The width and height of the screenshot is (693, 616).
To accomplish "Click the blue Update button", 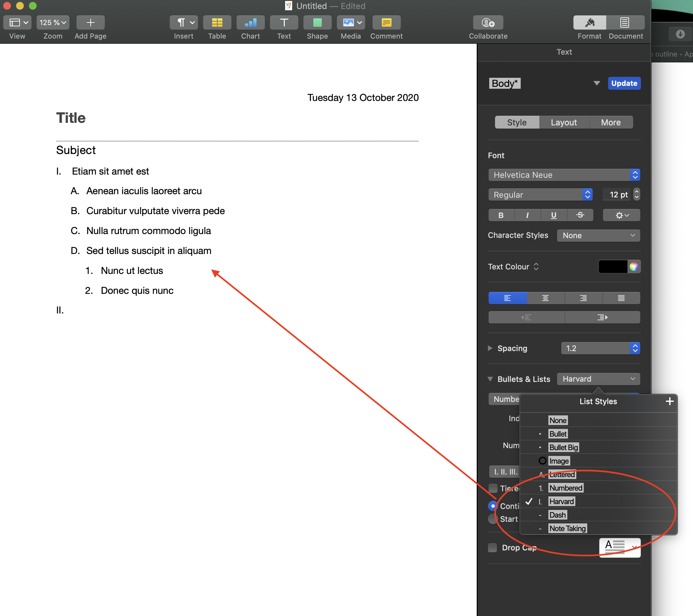I will point(624,83).
